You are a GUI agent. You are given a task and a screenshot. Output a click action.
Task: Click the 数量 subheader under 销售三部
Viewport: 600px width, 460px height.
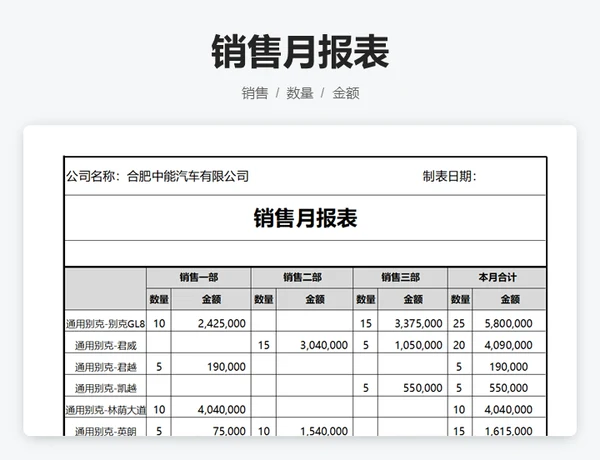click(x=366, y=299)
